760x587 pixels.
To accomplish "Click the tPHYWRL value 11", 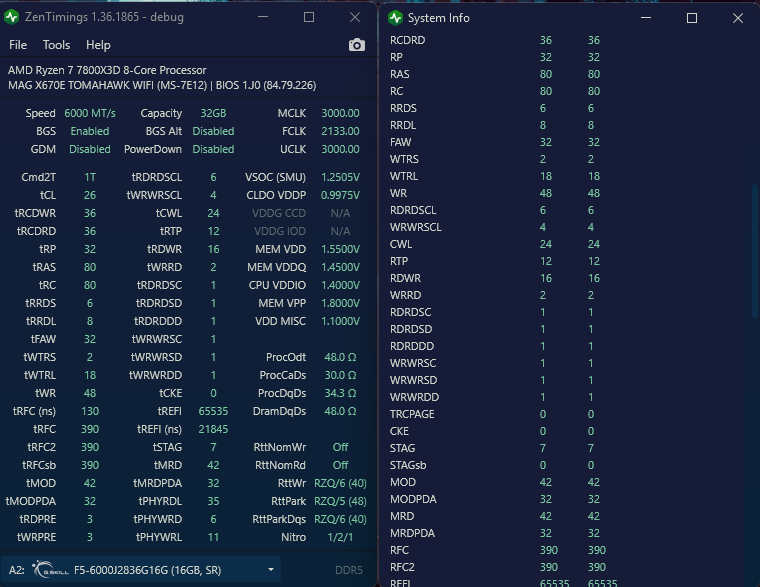I will pyautogui.click(x=213, y=537).
